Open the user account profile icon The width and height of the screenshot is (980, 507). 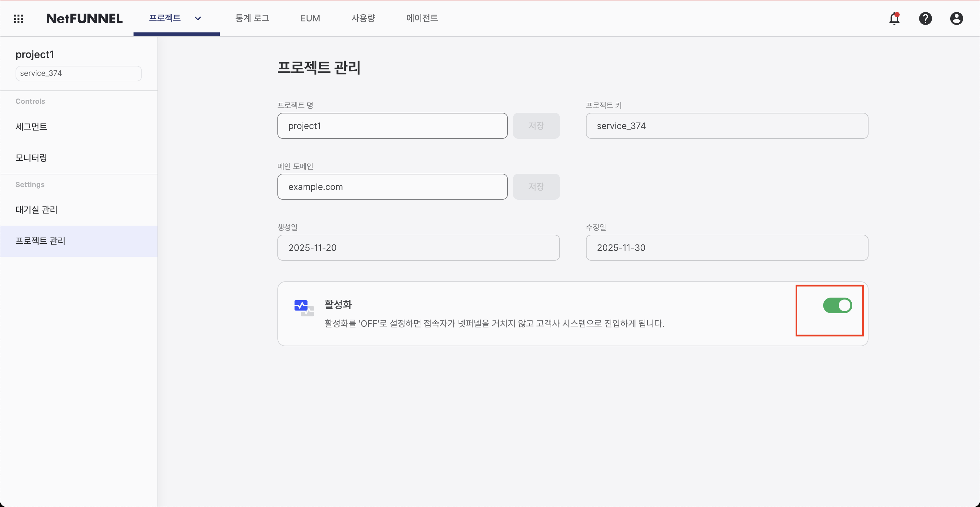(x=956, y=18)
